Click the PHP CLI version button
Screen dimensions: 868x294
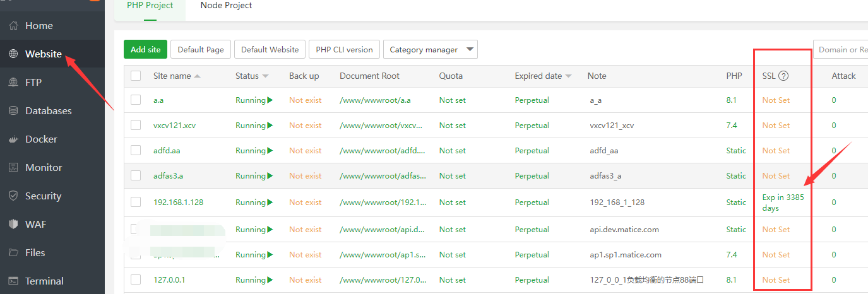point(344,50)
